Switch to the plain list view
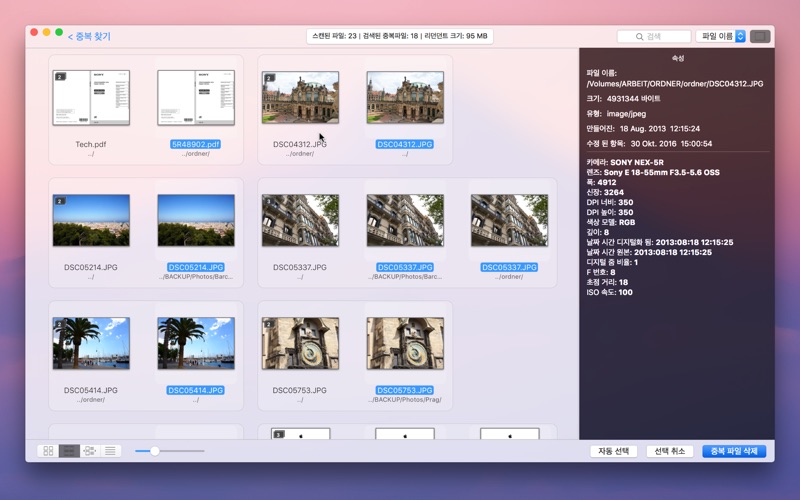The width and height of the screenshot is (800, 500). [111, 451]
